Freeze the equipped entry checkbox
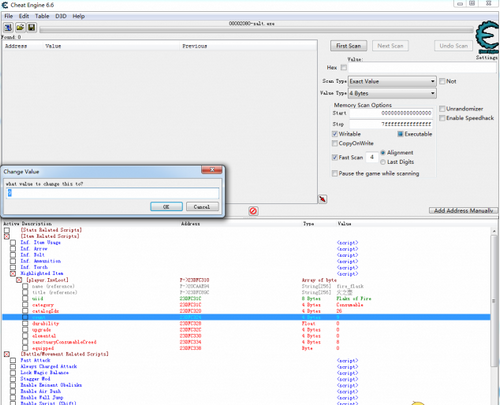This screenshot has height=405, width=500. [x=25, y=348]
